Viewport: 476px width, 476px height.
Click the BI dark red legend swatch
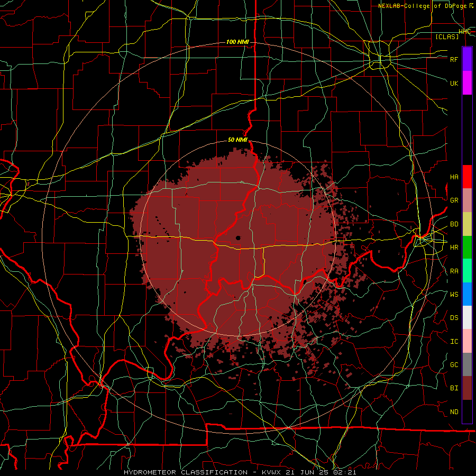467,388
